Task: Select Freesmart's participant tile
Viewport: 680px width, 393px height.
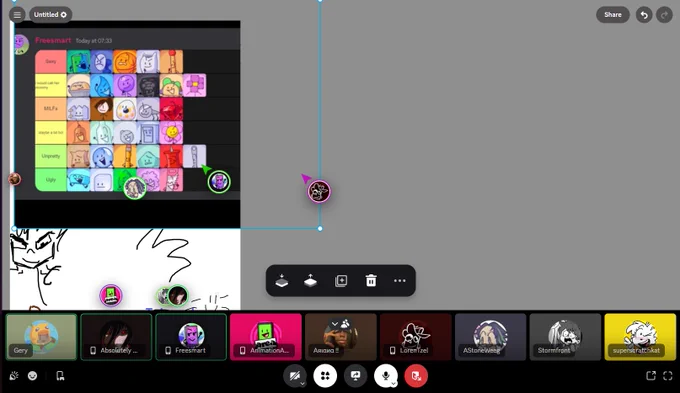Action: pyautogui.click(x=191, y=337)
